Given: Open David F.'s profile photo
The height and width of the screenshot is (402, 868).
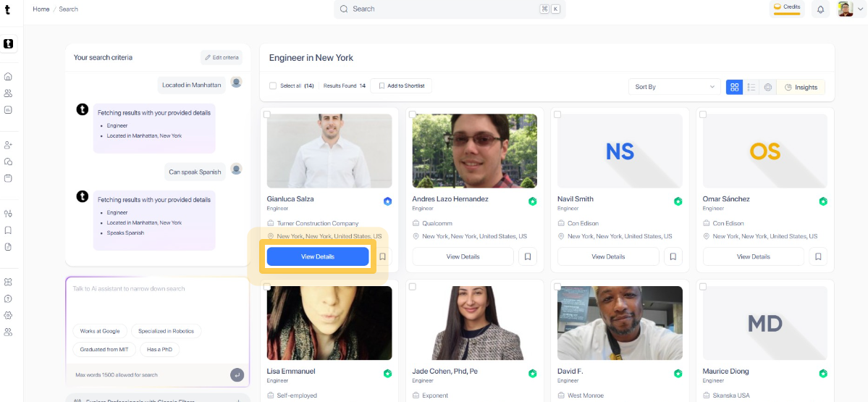Looking at the screenshot, I should (620, 323).
